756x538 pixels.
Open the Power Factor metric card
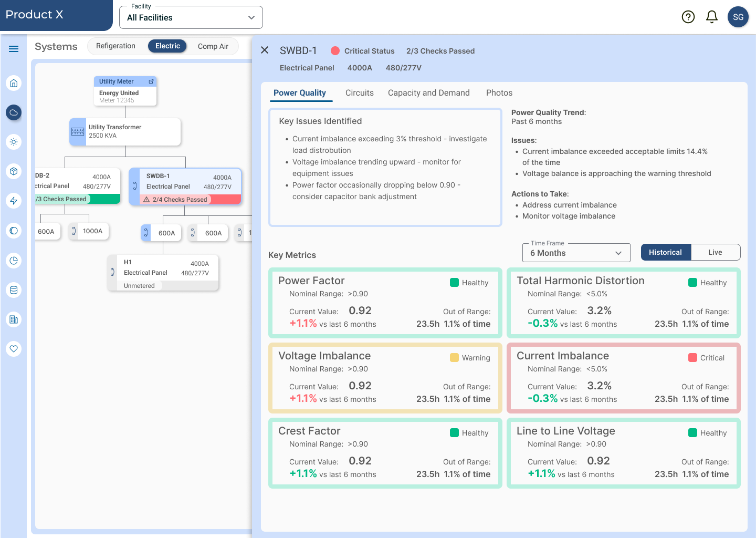pyautogui.click(x=385, y=303)
